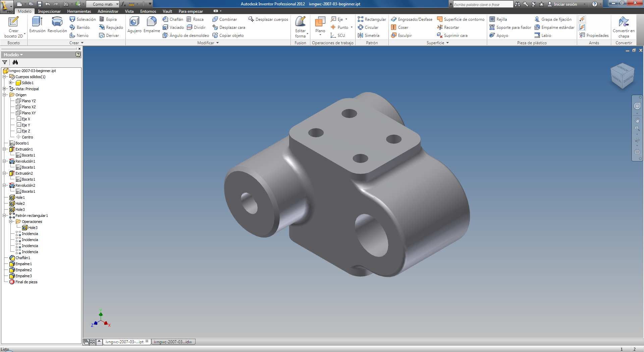Start Crear boceto 2D

coord(14,27)
